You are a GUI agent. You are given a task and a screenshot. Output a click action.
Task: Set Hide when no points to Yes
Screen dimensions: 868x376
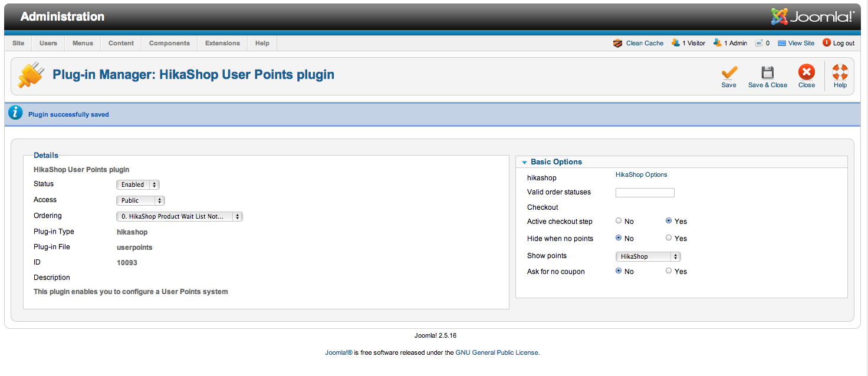point(669,238)
